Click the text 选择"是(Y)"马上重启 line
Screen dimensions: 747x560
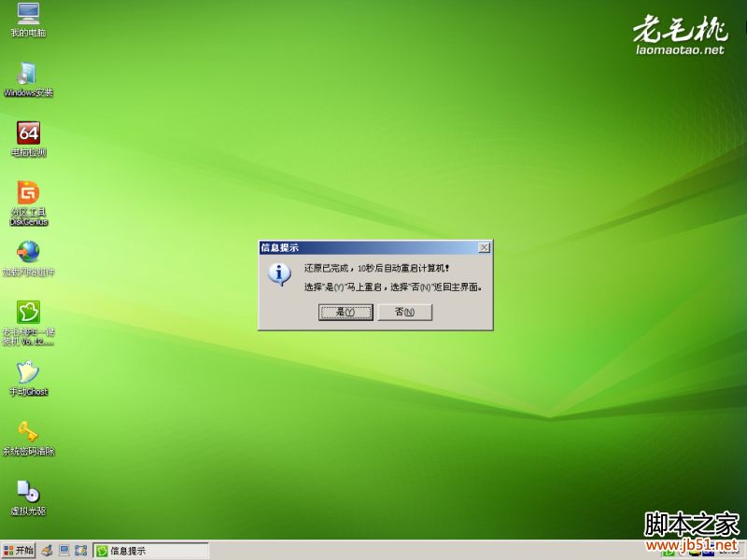(x=393, y=287)
